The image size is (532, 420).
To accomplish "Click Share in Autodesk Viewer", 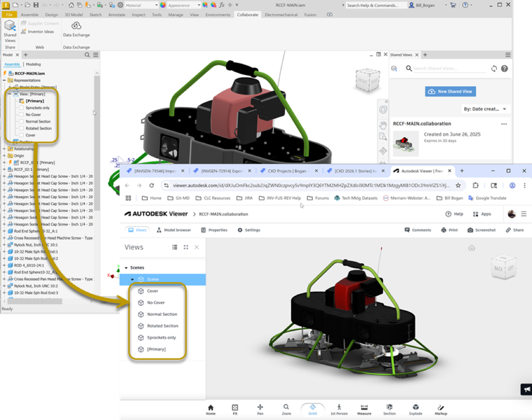I will point(514,230).
